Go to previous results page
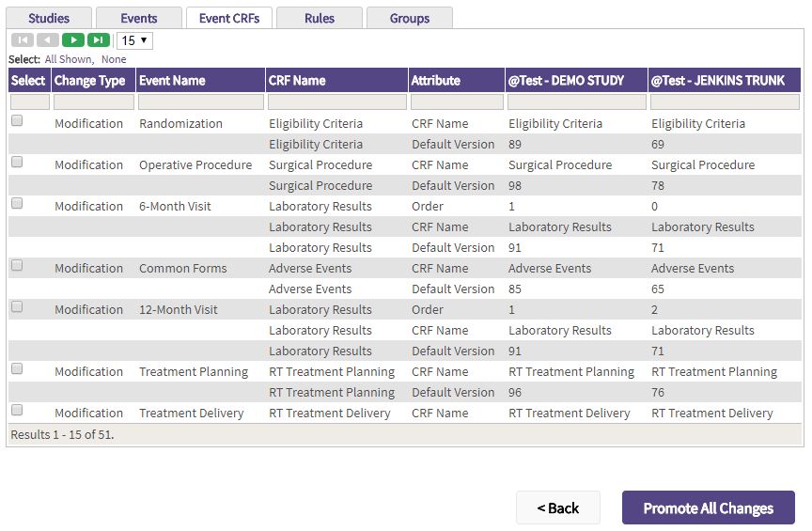 point(48,40)
